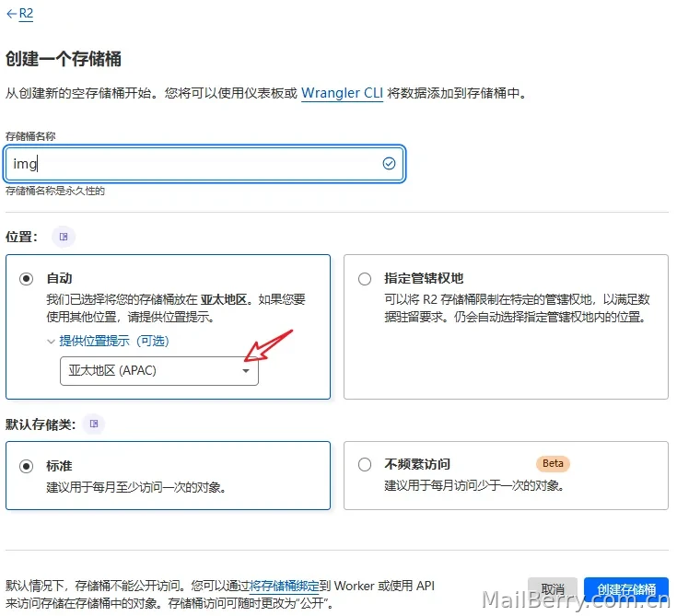Viewport: 677px width, 616px height.
Task: Open the 亚太地区 (APAC) location dropdown
Action: coord(159,371)
